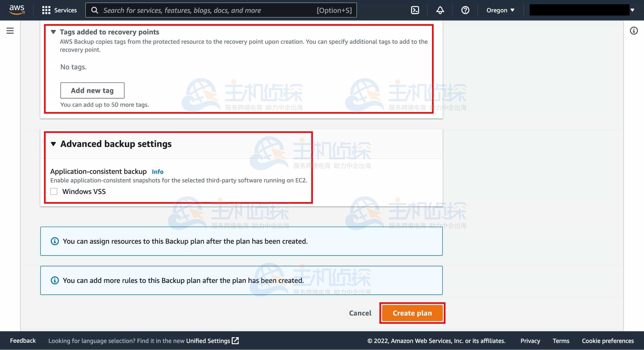
Task: Collapse the Advanced backup settings section
Action: click(53, 144)
